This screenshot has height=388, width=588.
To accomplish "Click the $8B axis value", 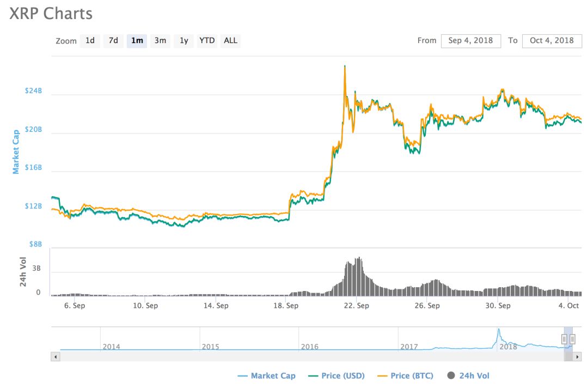I will (x=35, y=244).
